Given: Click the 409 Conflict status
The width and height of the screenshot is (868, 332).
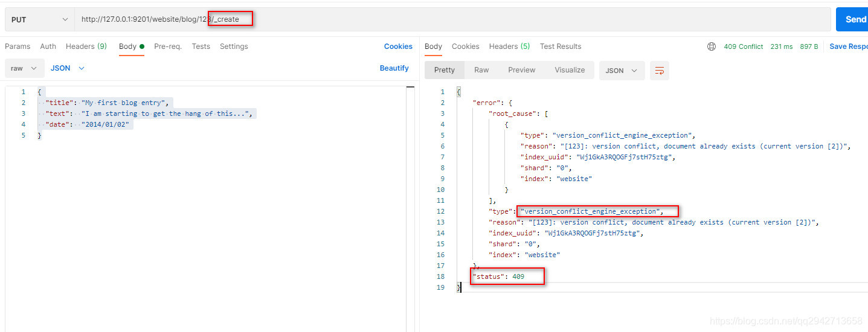Looking at the screenshot, I should pyautogui.click(x=744, y=46).
